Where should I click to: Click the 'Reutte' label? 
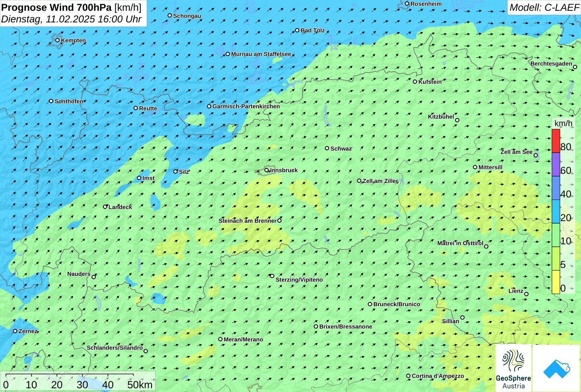(x=148, y=108)
